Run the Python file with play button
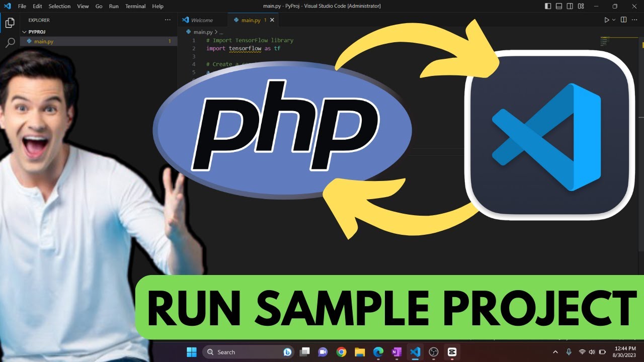 click(x=606, y=20)
